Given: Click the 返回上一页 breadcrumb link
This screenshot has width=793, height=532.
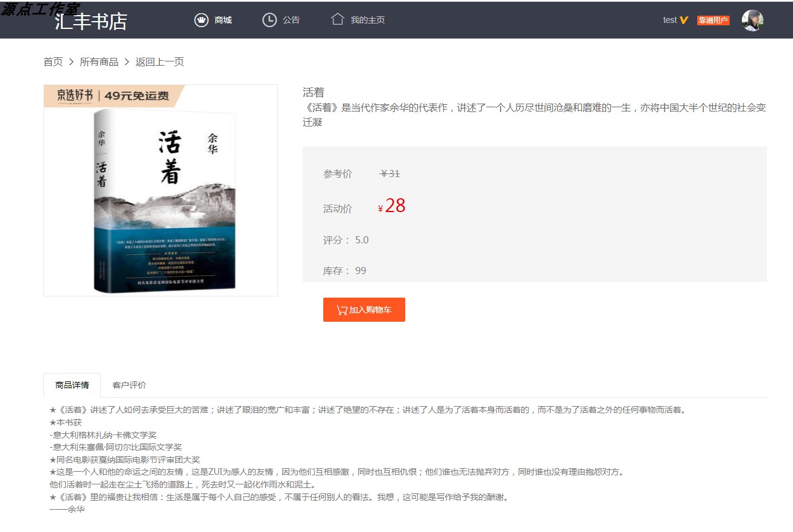Looking at the screenshot, I should click(160, 61).
